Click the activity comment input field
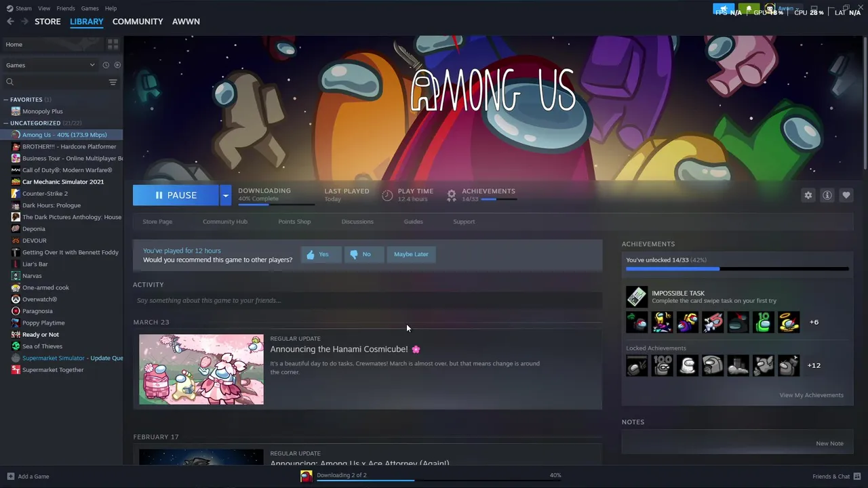 click(368, 300)
